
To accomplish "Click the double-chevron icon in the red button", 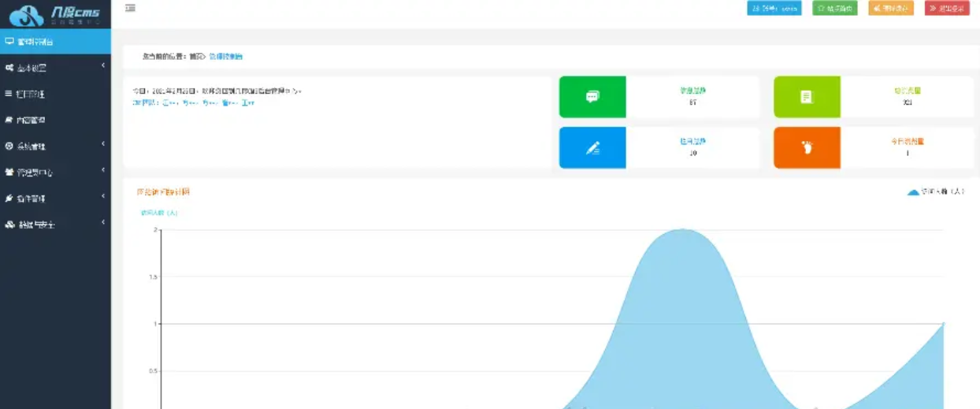I will (933, 8).
